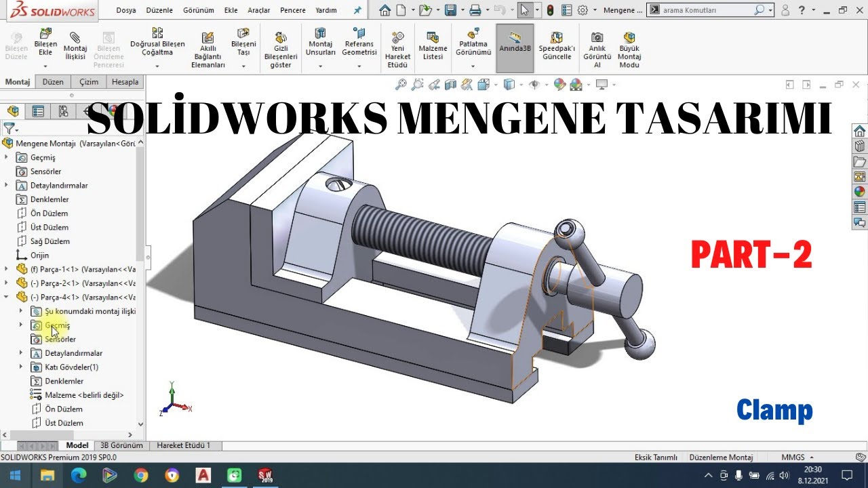Click Zoom to Fit icon in view toolbar
The height and width of the screenshot is (488, 868).
pyautogui.click(x=401, y=85)
